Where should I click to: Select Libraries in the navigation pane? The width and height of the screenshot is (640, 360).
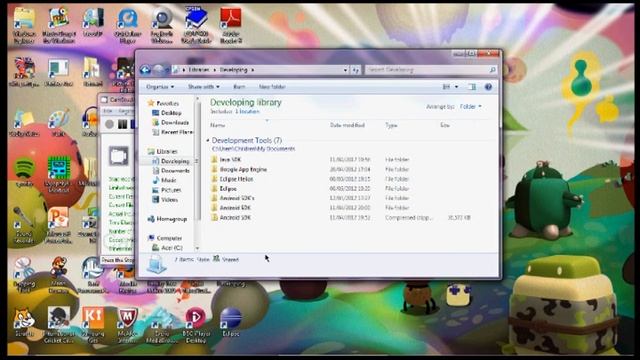[x=167, y=151]
